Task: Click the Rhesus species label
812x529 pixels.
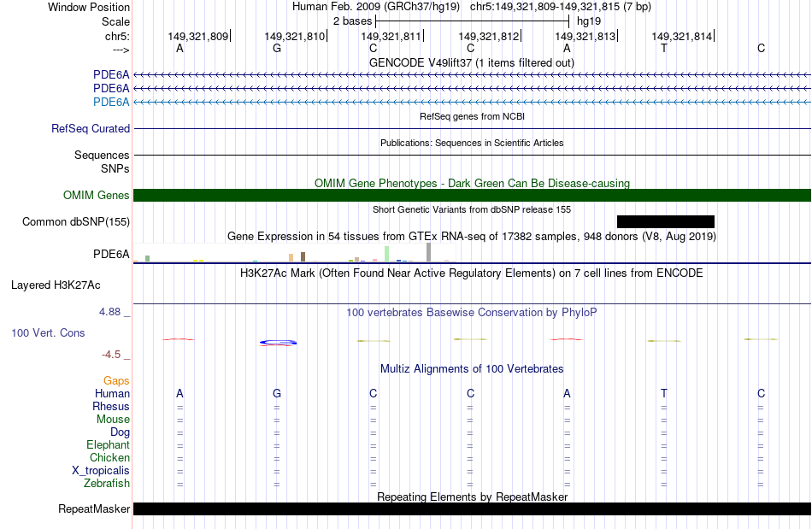Action: 111,406
